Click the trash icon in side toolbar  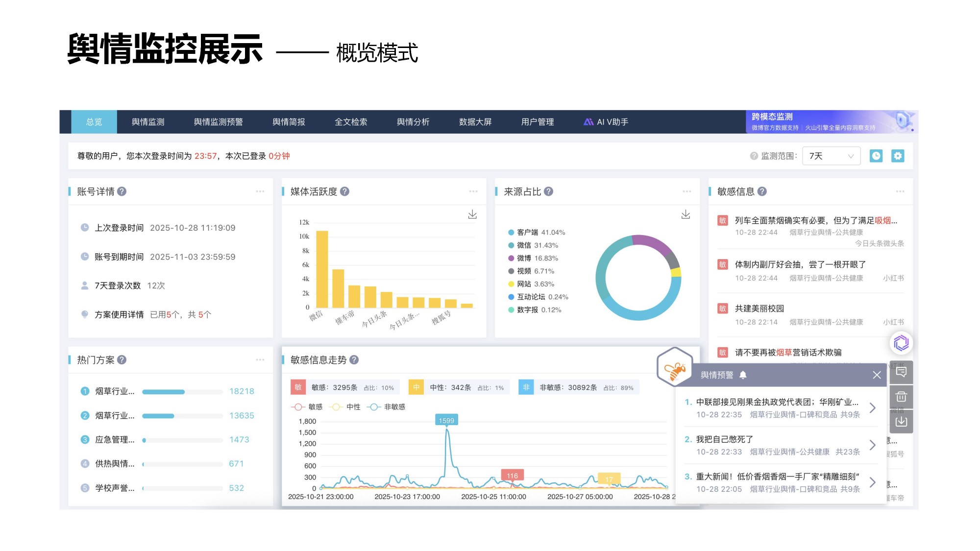pyautogui.click(x=901, y=396)
